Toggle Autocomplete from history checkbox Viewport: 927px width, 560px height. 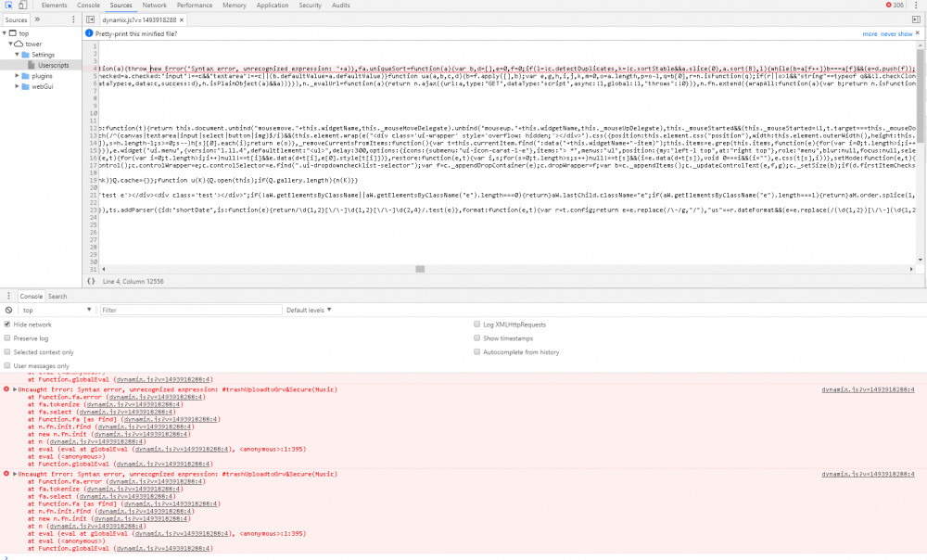tap(476, 351)
